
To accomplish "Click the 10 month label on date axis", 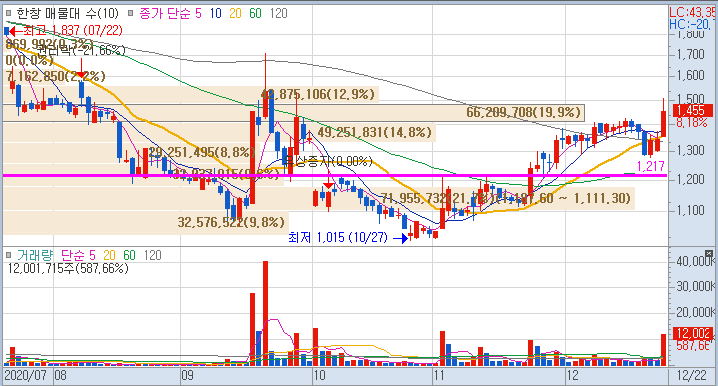I will [x=319, y=375].
